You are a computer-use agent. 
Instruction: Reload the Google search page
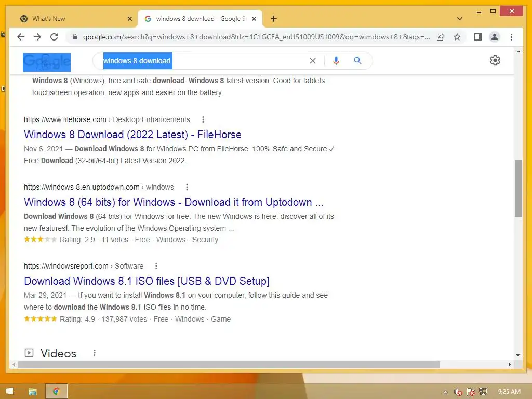[x=54, y=37]
